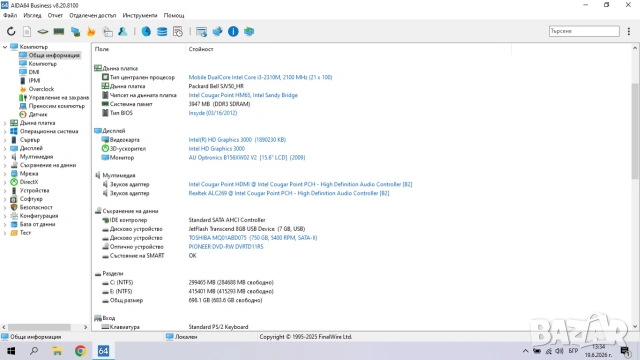Click the database disks toolbar icon
The image size is (640, 360).
pyautogui.click(x=162, y=31)
